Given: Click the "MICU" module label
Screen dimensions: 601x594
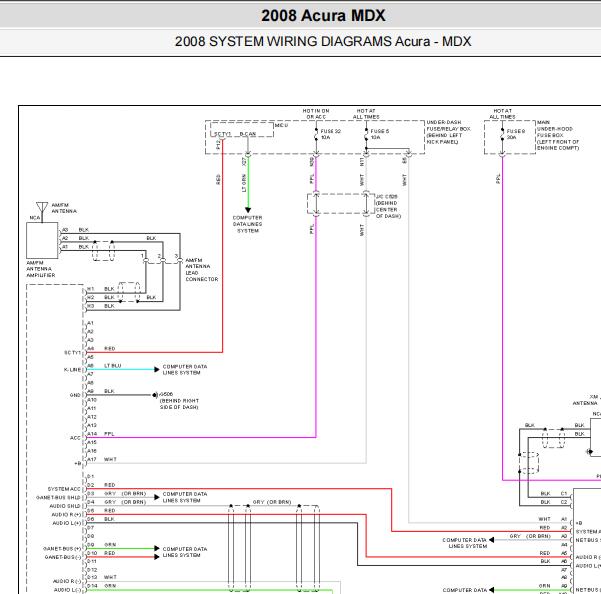Looking at the screenshot, I should pos(281,125).
